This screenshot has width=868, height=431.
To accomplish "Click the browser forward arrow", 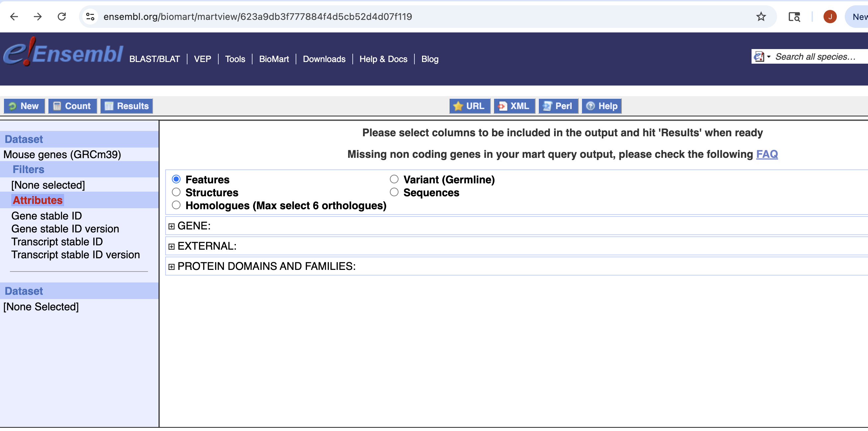I will pyautogui.click(x=38, y=17).
